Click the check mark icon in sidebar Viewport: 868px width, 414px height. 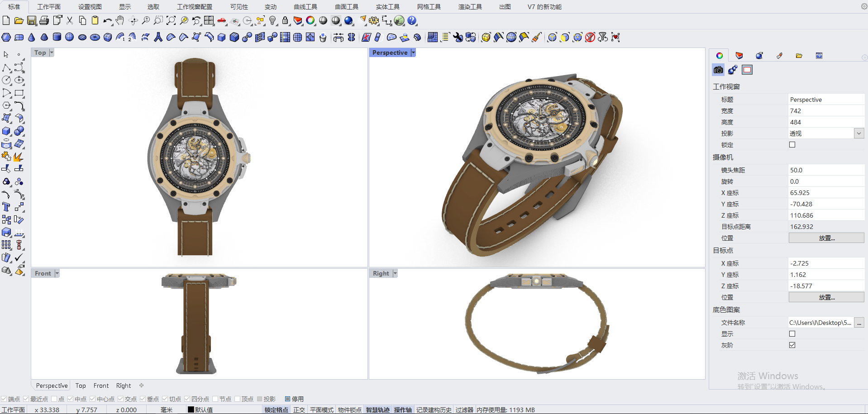pyautogui.click(x=19, y=257)
